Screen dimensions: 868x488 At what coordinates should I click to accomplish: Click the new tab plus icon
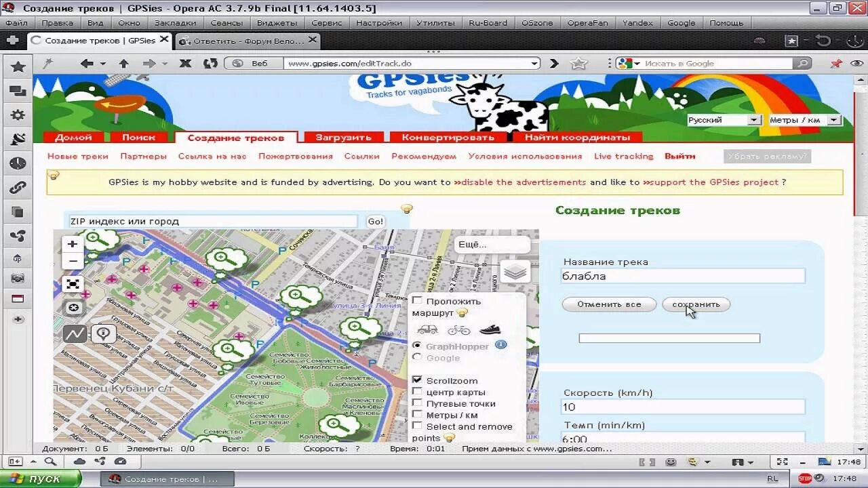pyautogui.click(x=12, y=40)
